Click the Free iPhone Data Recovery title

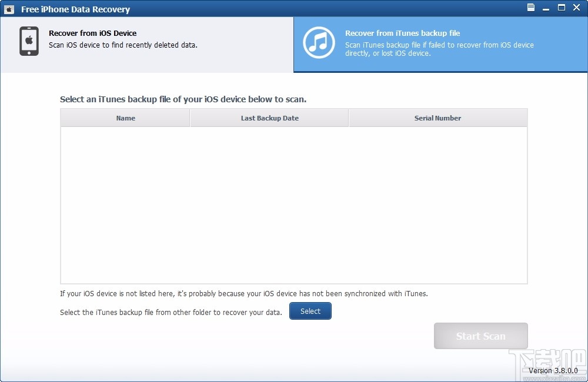coord(76,9)
